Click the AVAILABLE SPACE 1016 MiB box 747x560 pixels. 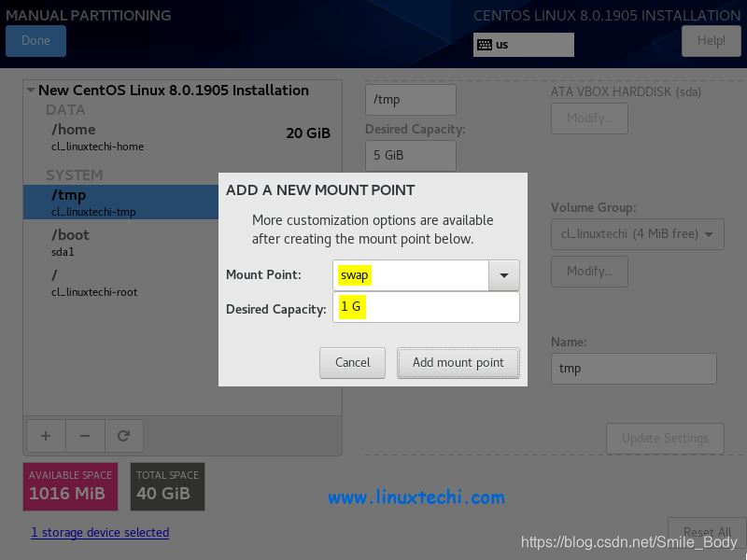[x=71, y=486]
